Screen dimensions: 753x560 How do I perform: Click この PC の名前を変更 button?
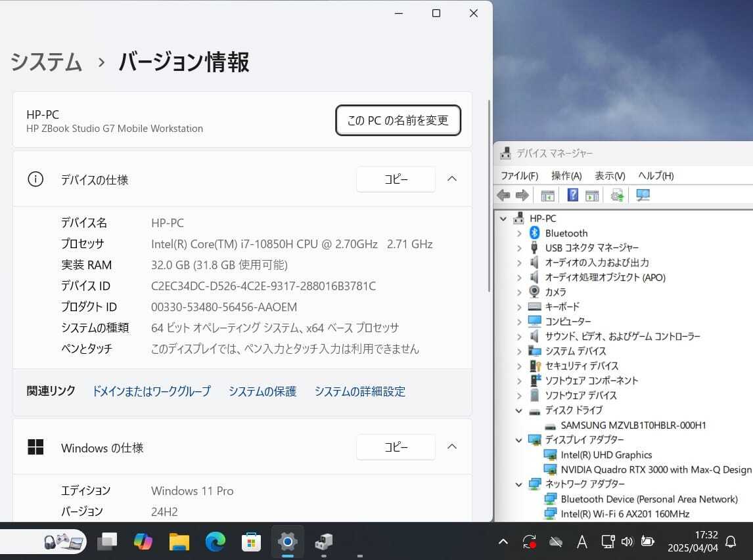tap(398, 120)
